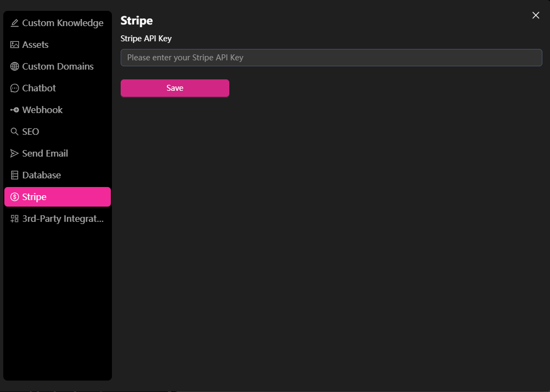Open the Webhook settings label
The width and height of the screenshot is (550, 392).
pyautogui.click(x=42, y=110)
